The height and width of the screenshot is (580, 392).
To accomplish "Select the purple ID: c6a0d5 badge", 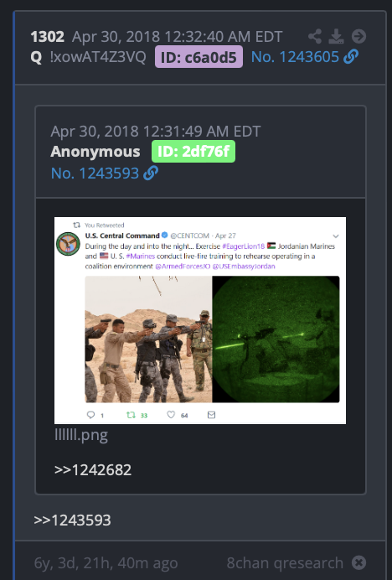I will pyautogui.click(x=199, y=57).
